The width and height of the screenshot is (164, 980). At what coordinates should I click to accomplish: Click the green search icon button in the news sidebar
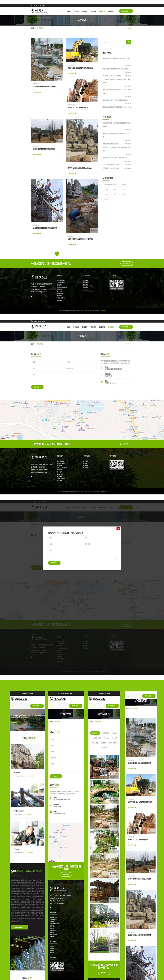click(x=129, y=42)
